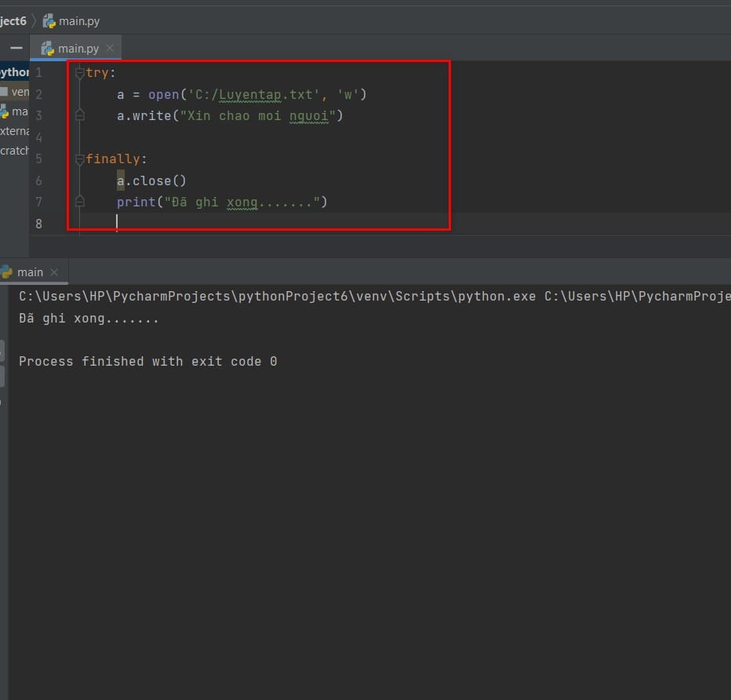Click 'Process finished with exit code 0' text
731x700 pixels.
click(x=147, y=362)
